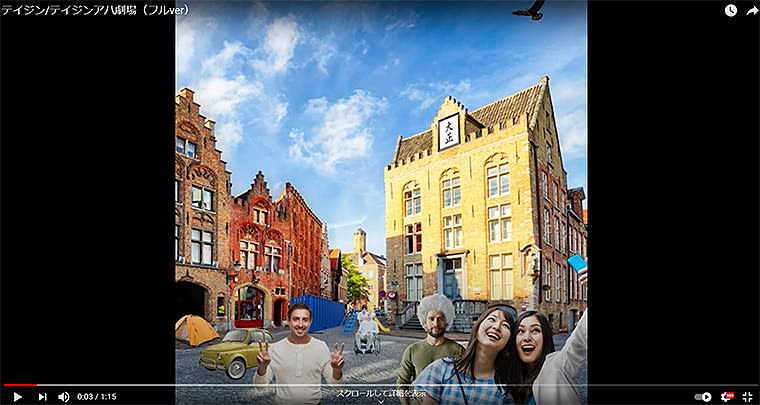Open the HD settings gear menu
Image resolution: width=760 pixels, height=405 pixels.
727,397
